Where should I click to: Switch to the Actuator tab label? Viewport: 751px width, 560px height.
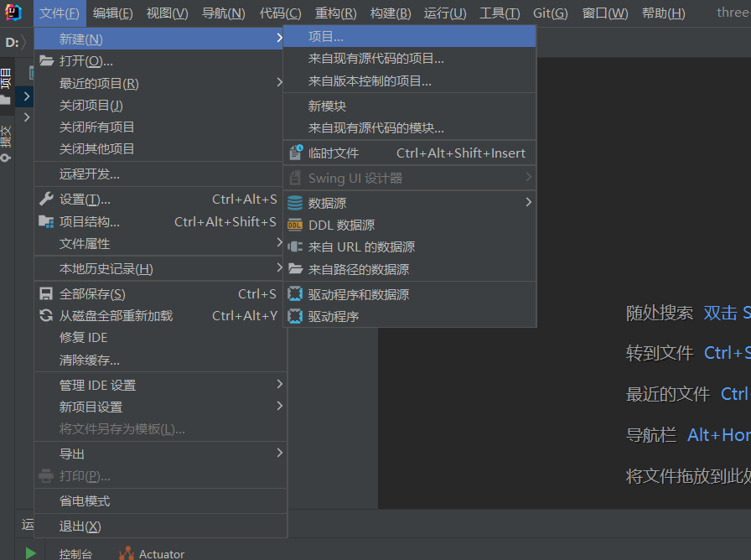(162, 554)
